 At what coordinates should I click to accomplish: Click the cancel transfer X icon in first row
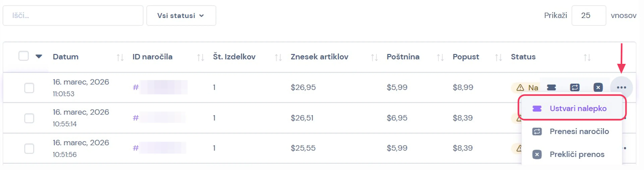pos(598,87)
